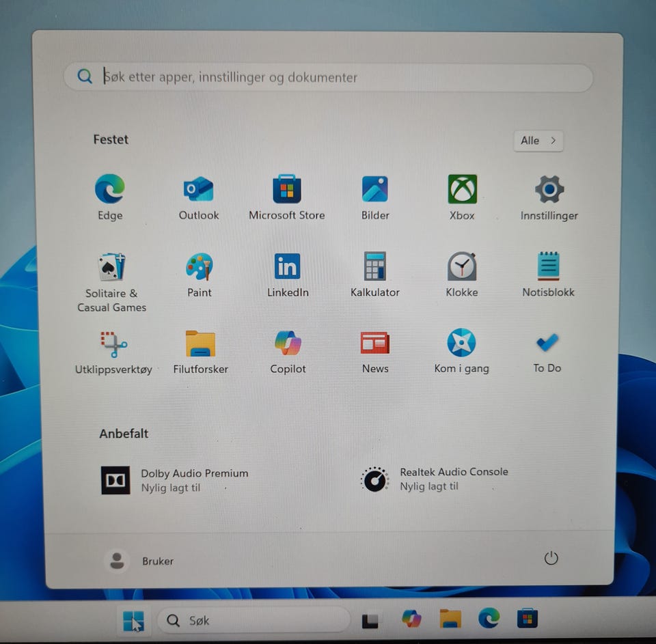This screenshot has width=656, height=644.
Task: Open Microsoft Store pinned icon
Action: 287,197
